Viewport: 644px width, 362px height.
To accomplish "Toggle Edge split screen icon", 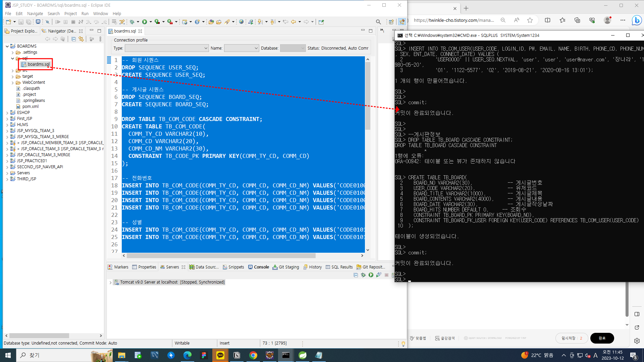I will click(548, 20).
